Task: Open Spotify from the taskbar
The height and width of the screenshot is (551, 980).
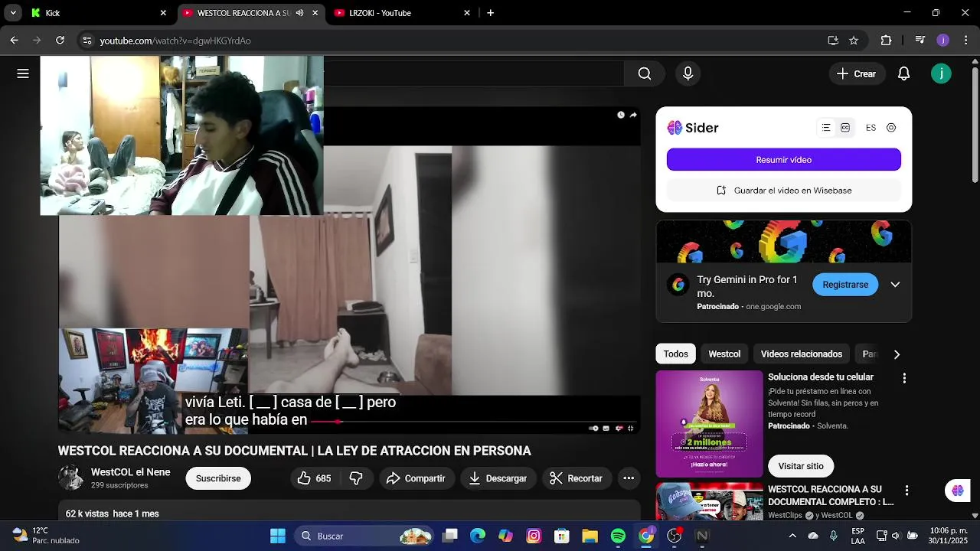Action: click(x=618, y=536)
